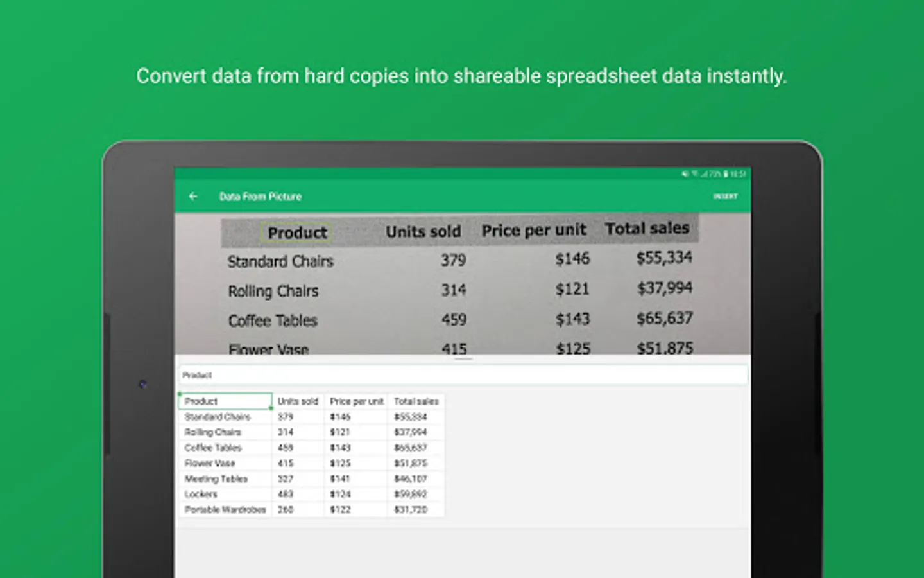Choose the $51,875 total cell in the preview grid
The image size is (924, 578).
tap(416, 463)
